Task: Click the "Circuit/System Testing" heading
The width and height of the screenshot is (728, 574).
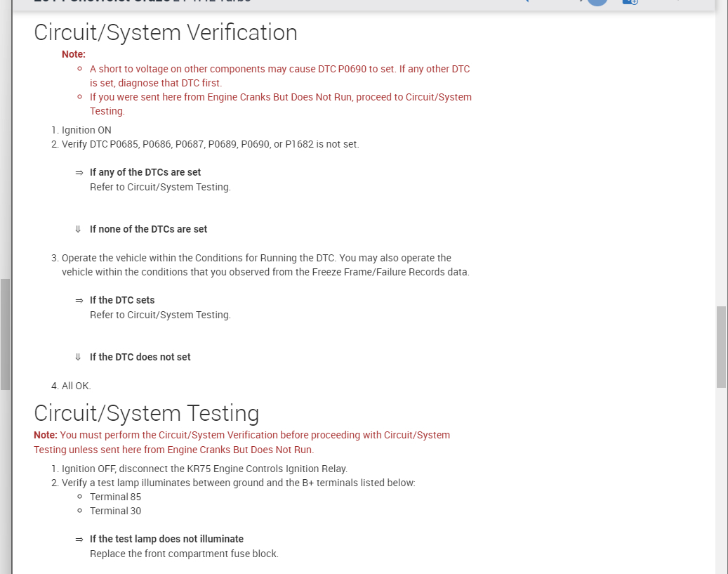Action: pyautogui.click(x=147, y=412)
